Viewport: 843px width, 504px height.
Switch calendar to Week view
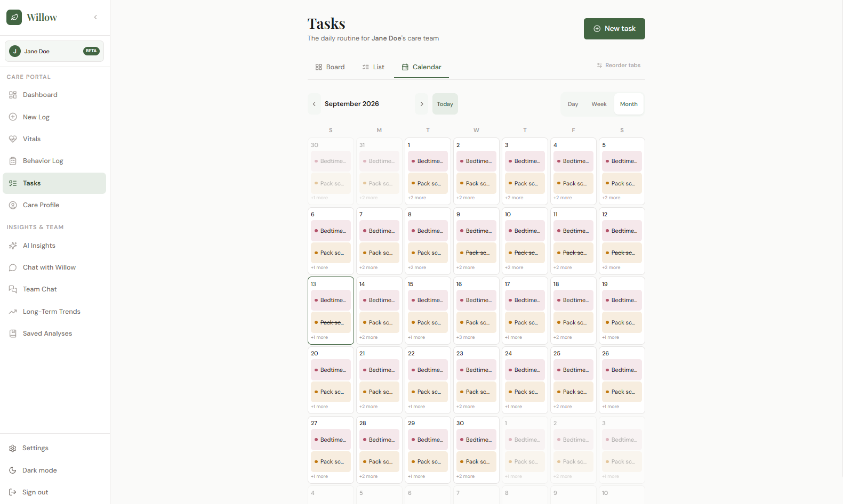599,104
